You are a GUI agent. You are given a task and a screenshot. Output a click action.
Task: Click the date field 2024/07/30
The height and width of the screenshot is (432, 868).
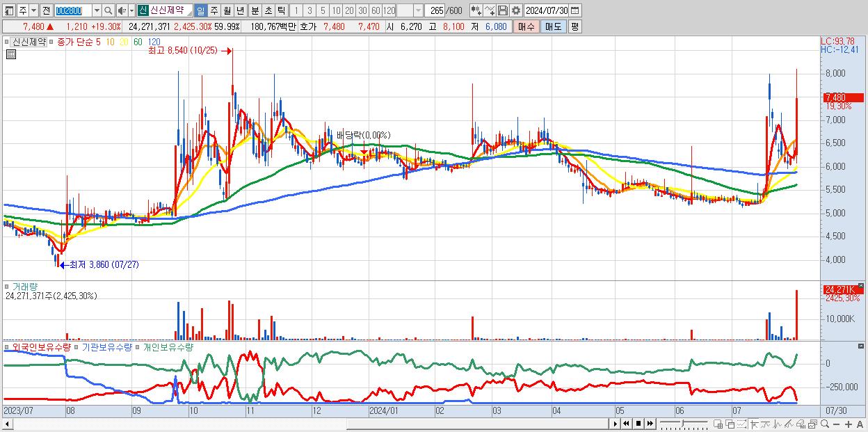(547, 10)
